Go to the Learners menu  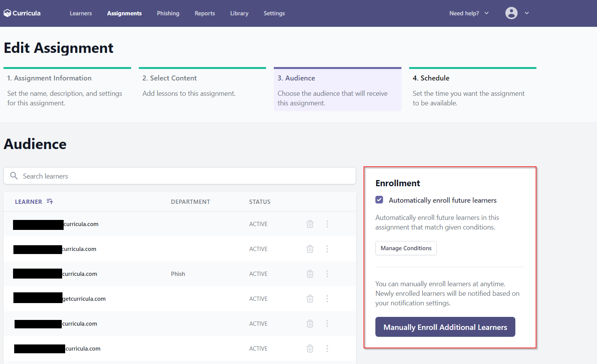(81, 13)
